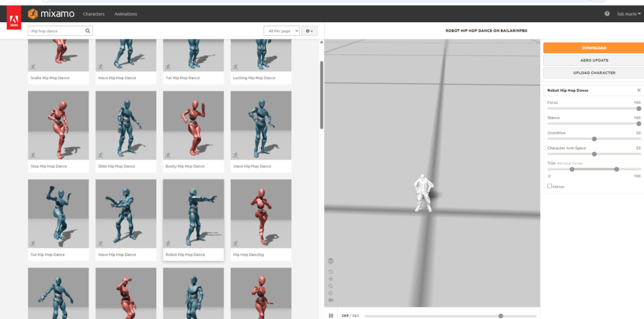The height and width of the screenshot is (319, 644).
Task: Click the Focus slider handle
Action: pyautogui.click(x=639, y=109)
